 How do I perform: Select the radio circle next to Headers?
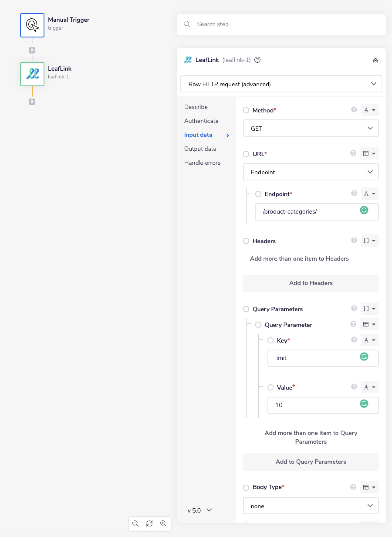(246, 241)
